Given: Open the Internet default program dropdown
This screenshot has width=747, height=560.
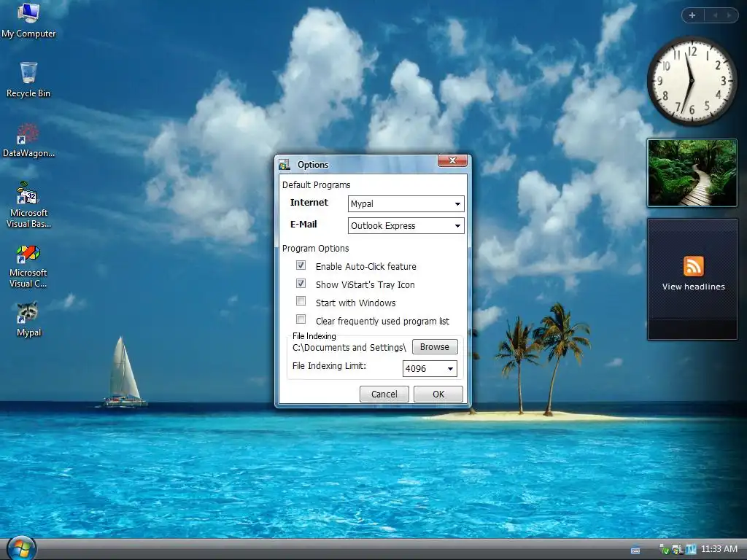Looking at the screenshot, I should 406,204.
